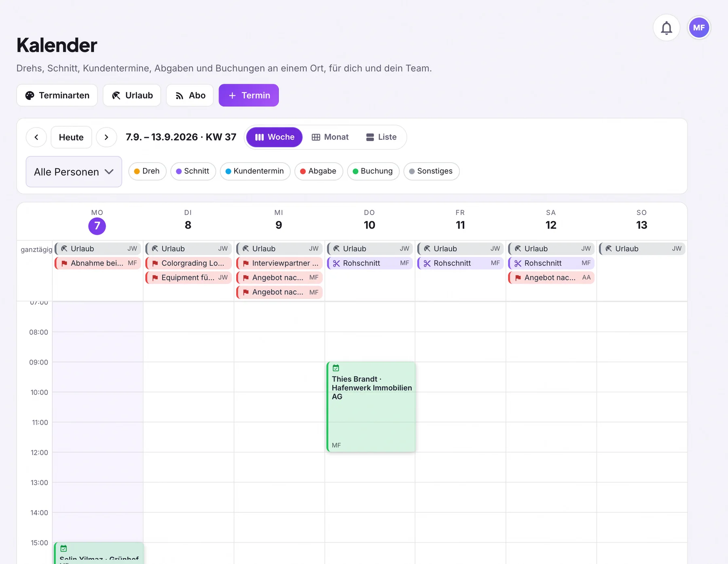
Task: Toggle the Dreh category filter
Action: [147, 171]
